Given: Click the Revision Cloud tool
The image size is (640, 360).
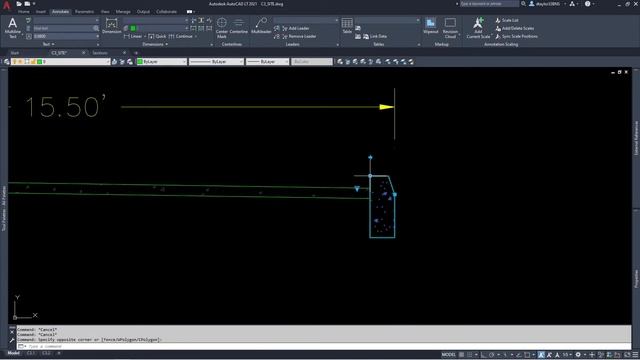Looking at the screenshot, I should pos(450,28).
